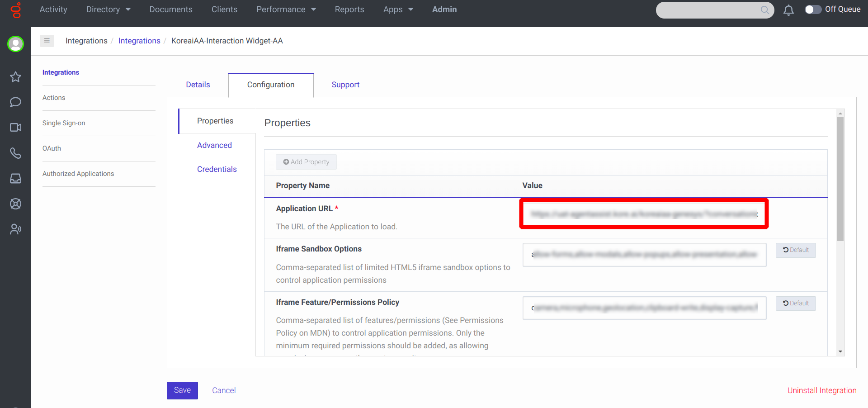Viewport: 868px width, 408px height.
Task: Open the chat bubble sidebar icon
Action: (15, 102)
